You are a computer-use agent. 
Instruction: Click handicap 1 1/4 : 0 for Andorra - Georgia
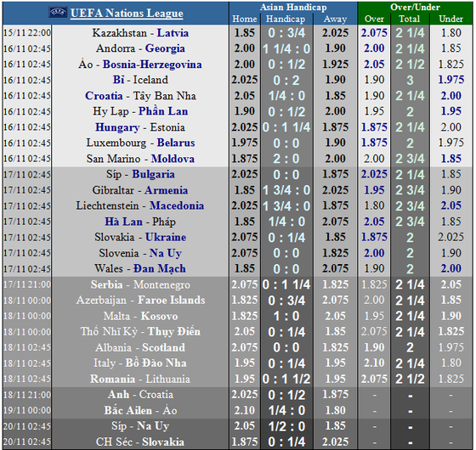(x=286, y=49)
